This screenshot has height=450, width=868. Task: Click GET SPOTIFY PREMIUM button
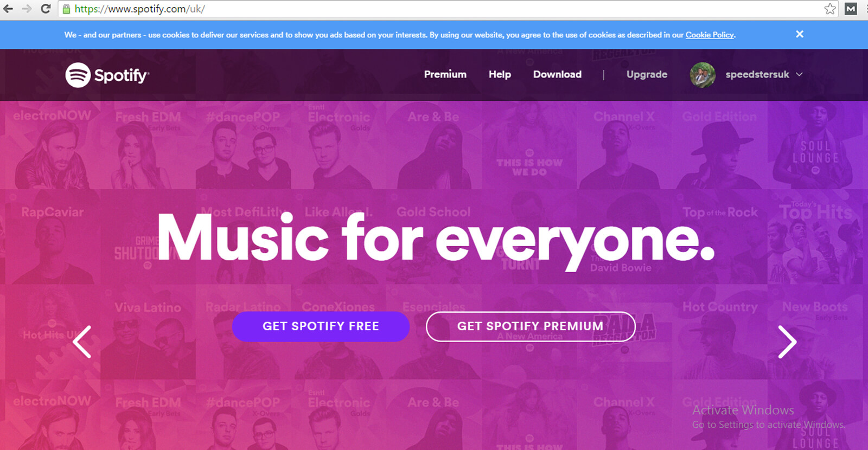(x=531, y=326)
